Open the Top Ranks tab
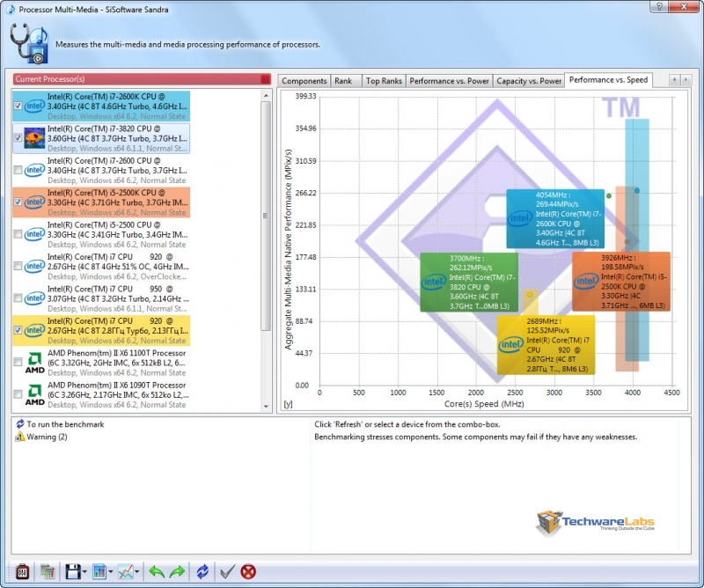Image resolution: width=704 pixels, height=588 pixels. (384, 81)
